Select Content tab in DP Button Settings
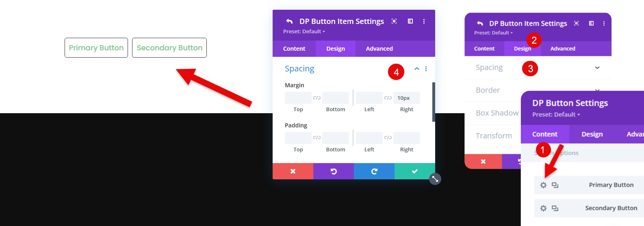644x226 pixels. [x=545, y=134]
